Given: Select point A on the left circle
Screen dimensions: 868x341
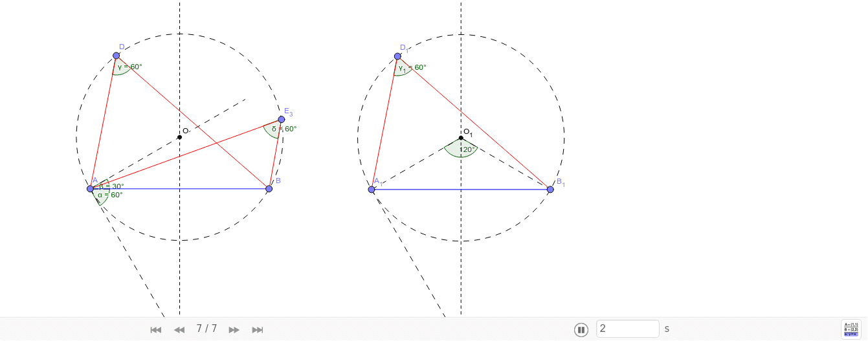Looking at the screenshot, I should [x=90, y=189].
